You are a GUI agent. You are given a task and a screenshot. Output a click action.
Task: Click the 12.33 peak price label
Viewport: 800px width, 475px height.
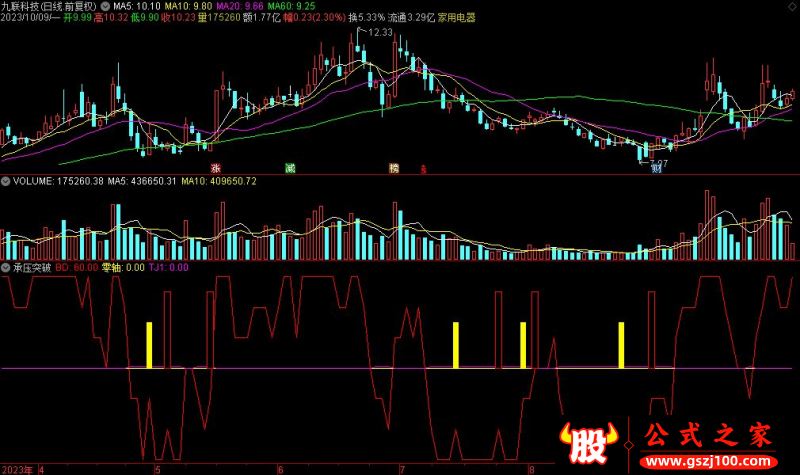tap(380, 33)
